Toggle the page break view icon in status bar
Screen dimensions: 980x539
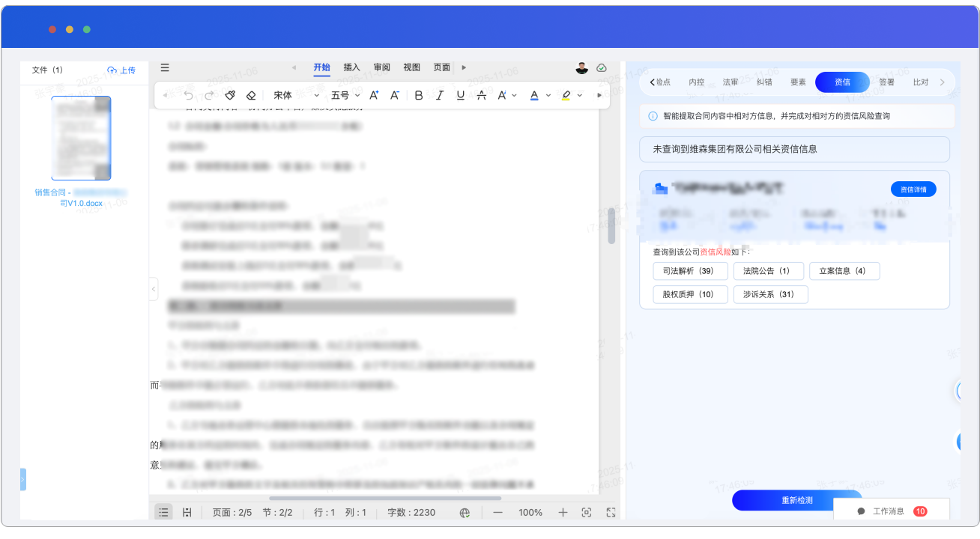(187, 512)
